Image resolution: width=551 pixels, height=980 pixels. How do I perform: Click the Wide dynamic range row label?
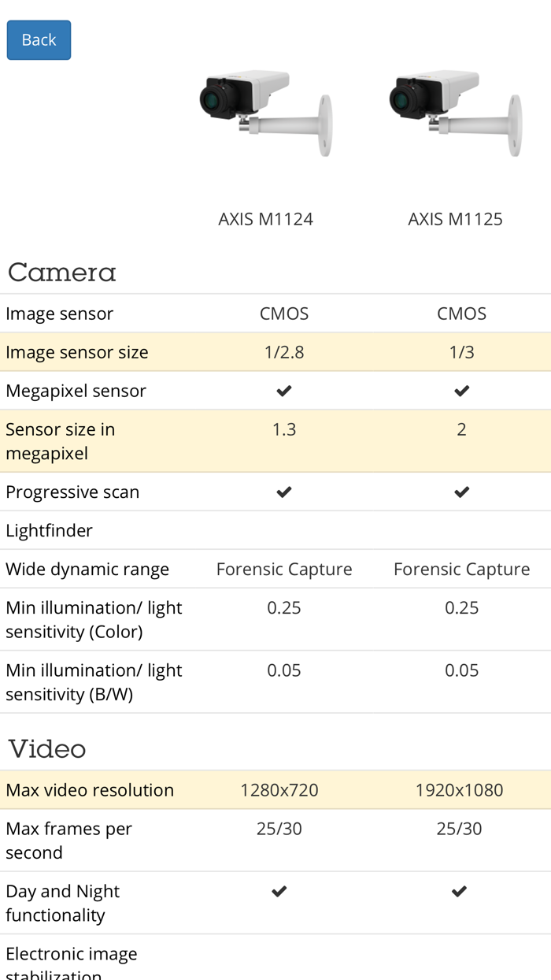87,569
